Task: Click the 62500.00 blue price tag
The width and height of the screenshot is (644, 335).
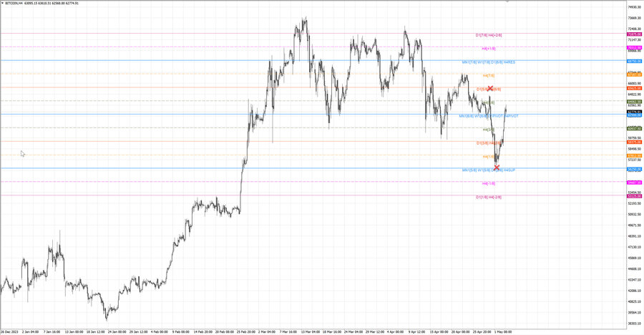Action: pos(635,115)
